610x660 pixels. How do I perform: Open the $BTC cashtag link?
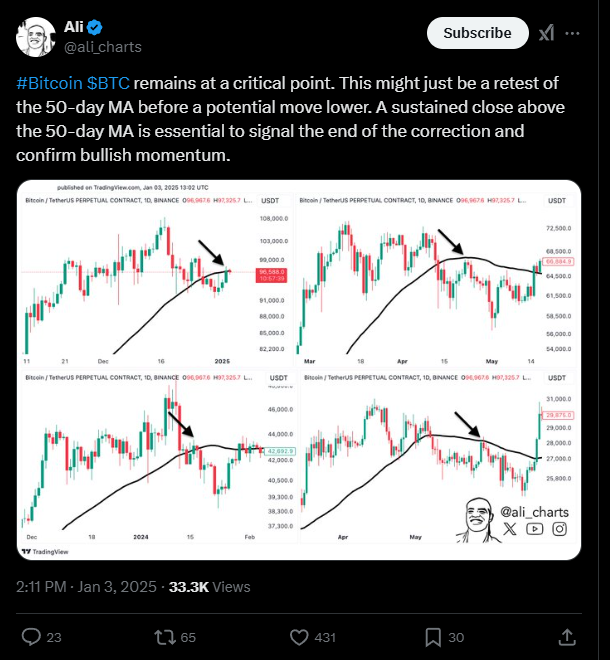tap(108, 83)
